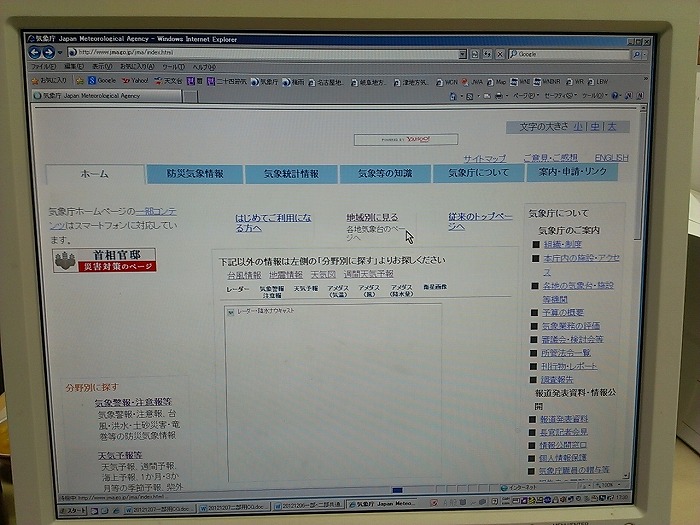Set text size to 小 (small)
This screenshot has height=525, width=700.
coord(578,127)
